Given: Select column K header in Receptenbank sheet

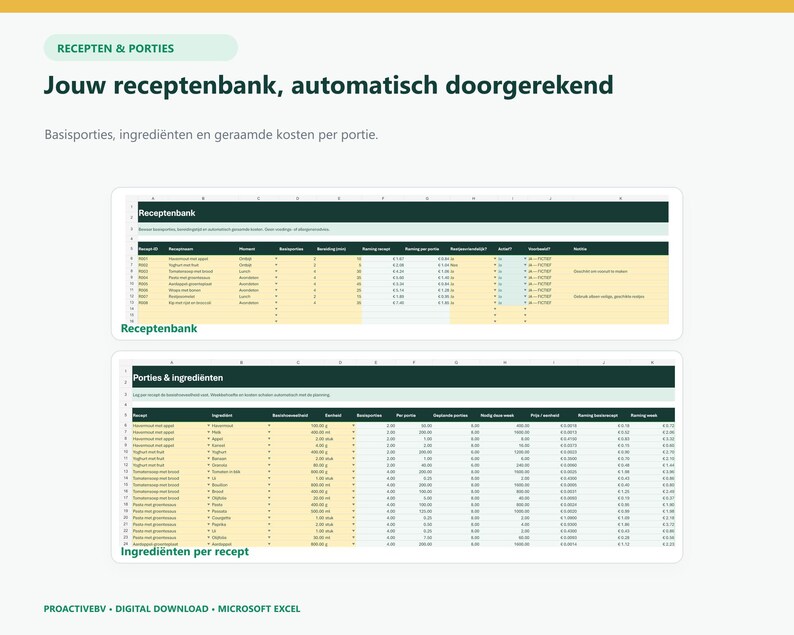Looking at the screenshot, I should coord(620,199).
